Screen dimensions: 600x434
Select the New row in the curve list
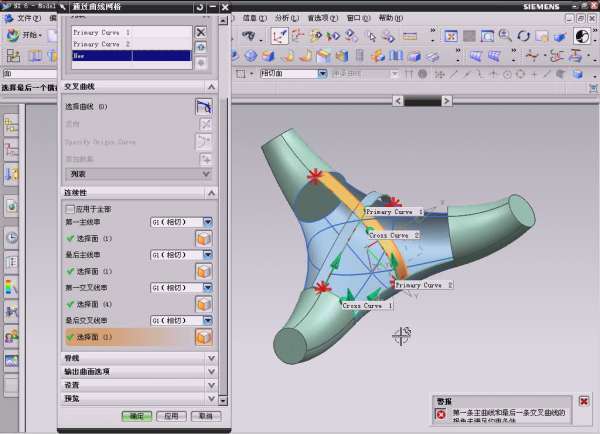128,56
